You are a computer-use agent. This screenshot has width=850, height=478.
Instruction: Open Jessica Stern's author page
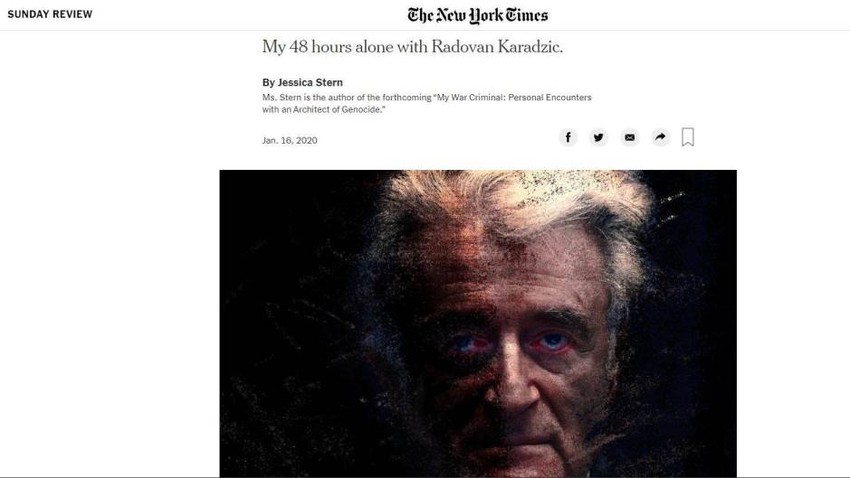tap(310, 82)
